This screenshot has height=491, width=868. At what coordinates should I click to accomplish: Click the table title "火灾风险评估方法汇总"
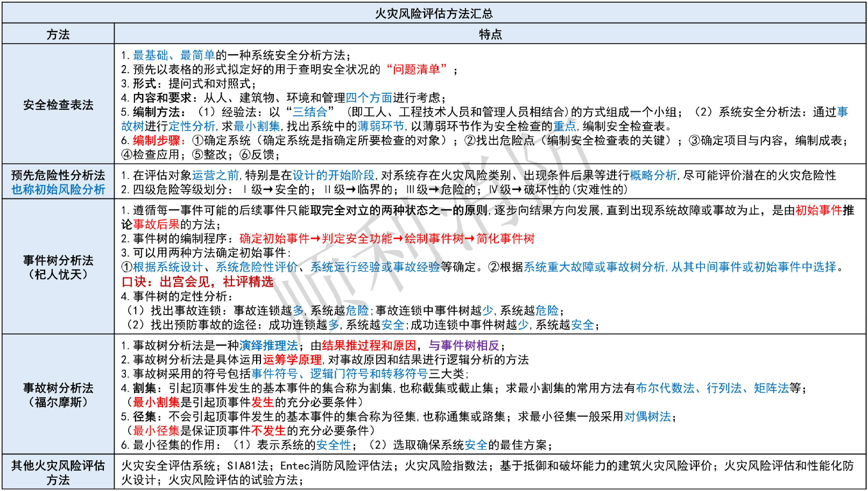434,13
